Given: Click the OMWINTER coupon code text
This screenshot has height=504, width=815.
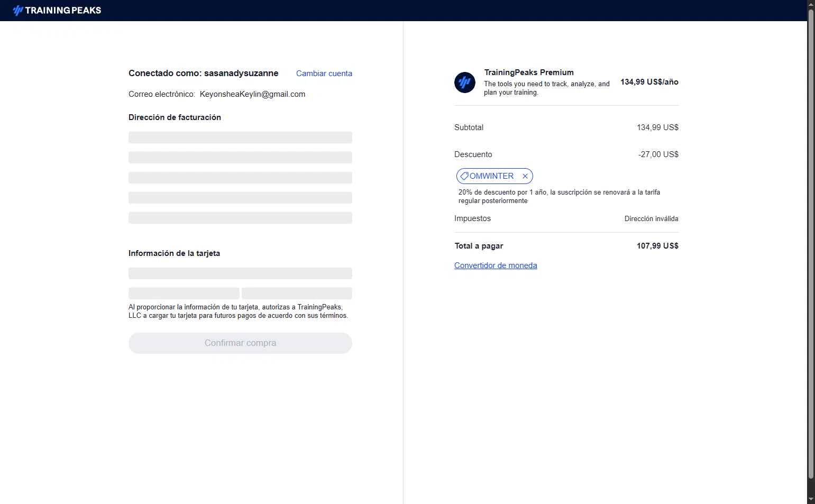Looking at the screenshot, I should tap(491, 176).
